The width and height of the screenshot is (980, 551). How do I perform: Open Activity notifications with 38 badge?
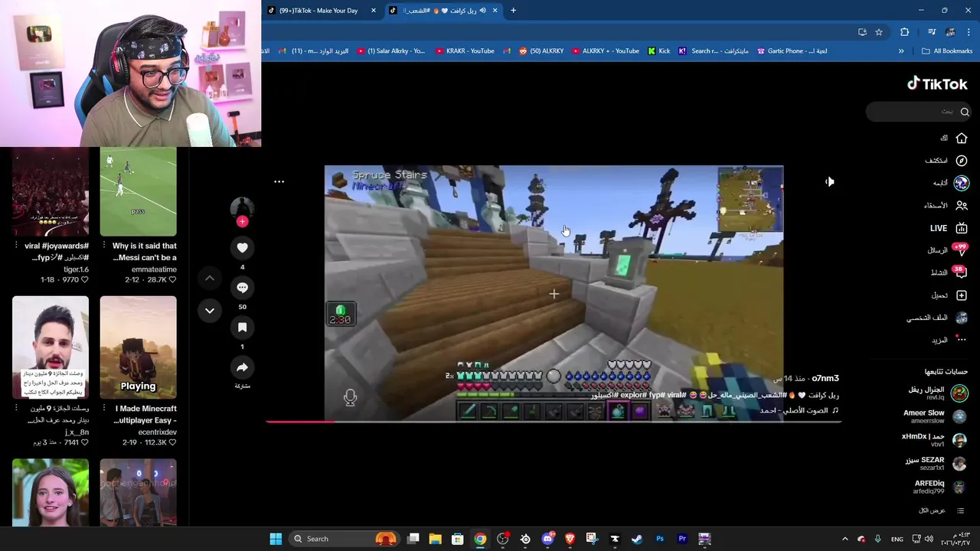click(962, 272)
